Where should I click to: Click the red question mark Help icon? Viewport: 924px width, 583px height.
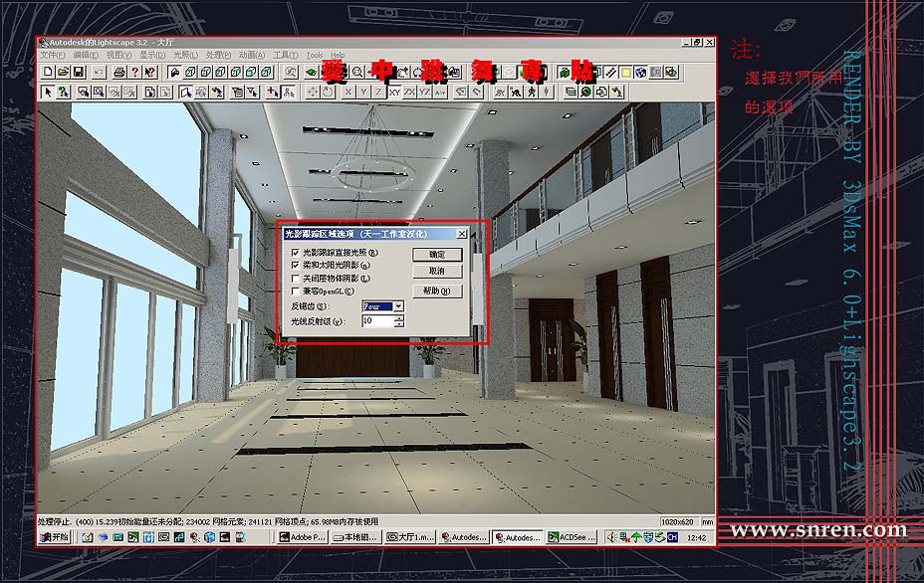click(135, 72)
